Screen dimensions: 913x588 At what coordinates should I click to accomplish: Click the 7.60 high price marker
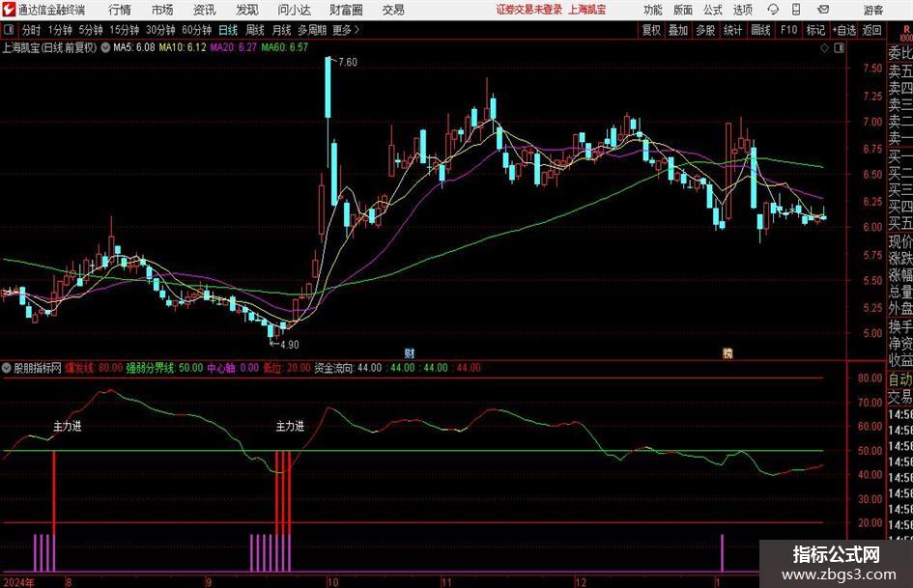347,62
